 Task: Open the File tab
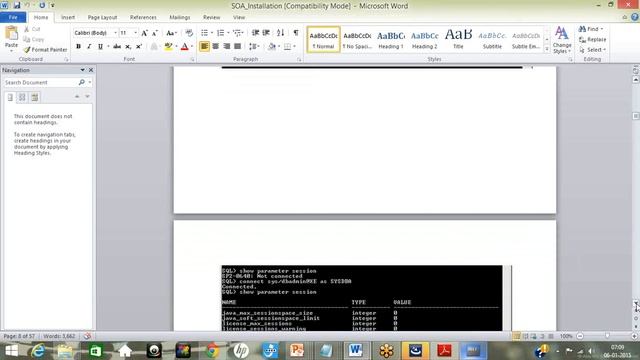(x=13, y=18)
